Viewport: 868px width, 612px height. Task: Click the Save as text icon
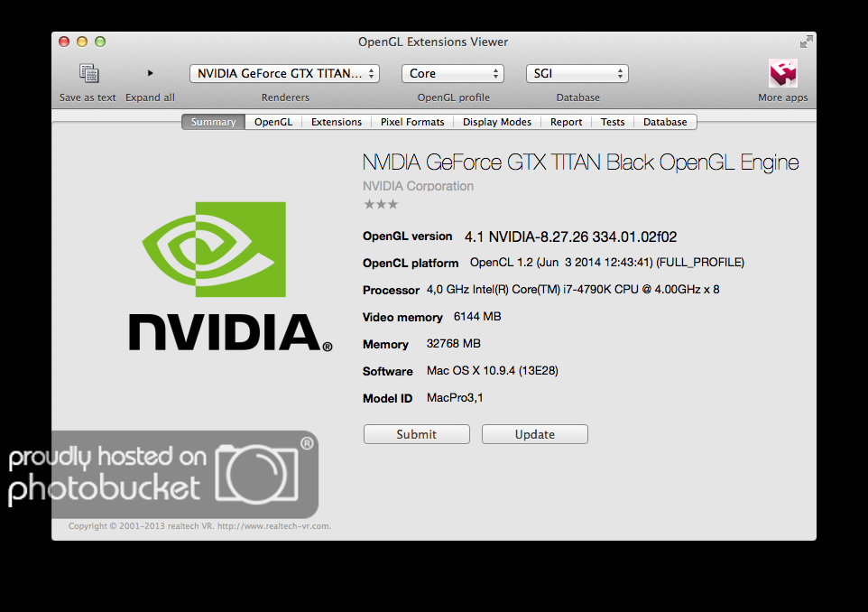88,73
